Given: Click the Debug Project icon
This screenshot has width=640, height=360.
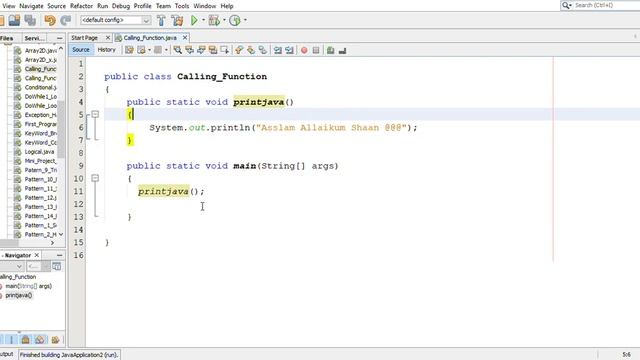Looking at the screenshot, I should click(x=214, y=20).
